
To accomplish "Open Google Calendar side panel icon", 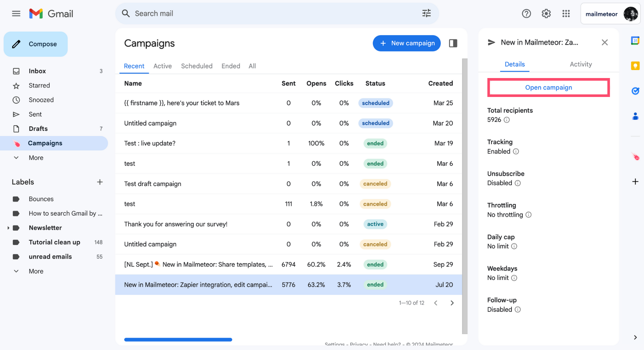I will tap(635, 41).
